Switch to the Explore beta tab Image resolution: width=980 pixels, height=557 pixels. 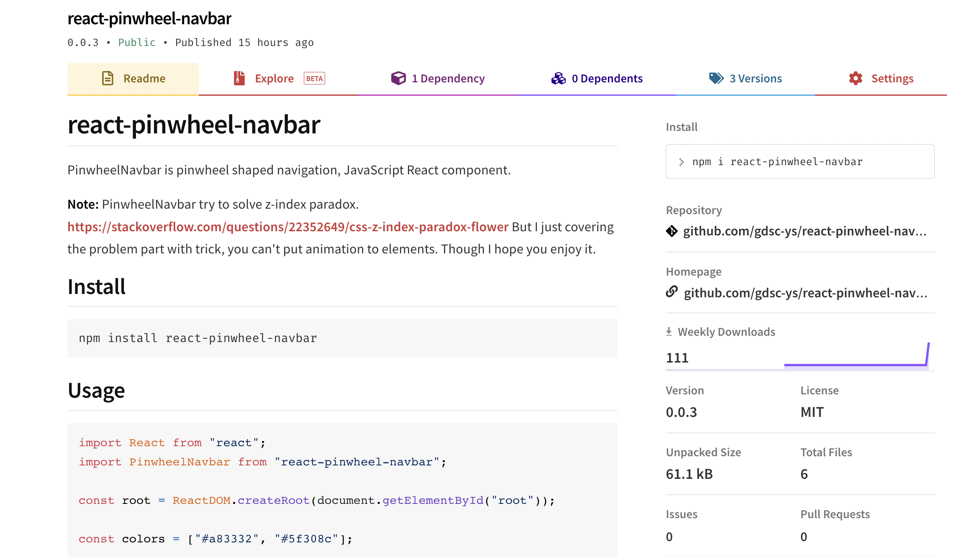279,79
